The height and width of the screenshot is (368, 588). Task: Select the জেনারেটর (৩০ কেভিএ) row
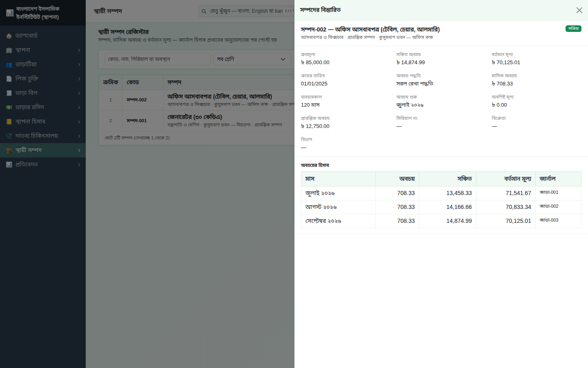(196, 121)
